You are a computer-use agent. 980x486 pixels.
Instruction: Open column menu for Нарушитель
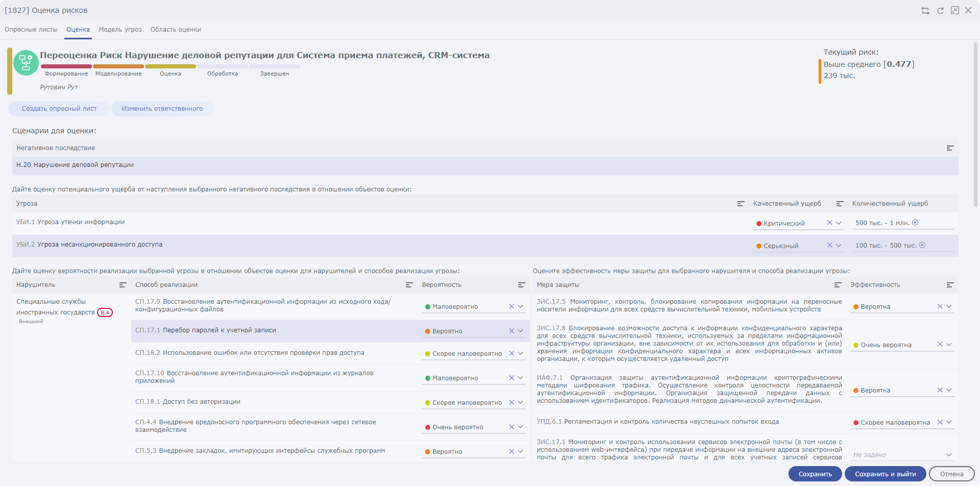123,285
